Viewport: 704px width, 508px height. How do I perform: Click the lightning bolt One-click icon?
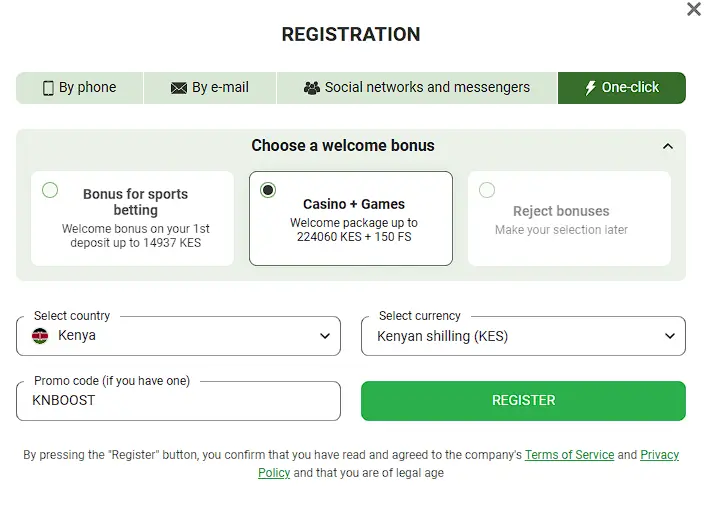pos(590,88)
